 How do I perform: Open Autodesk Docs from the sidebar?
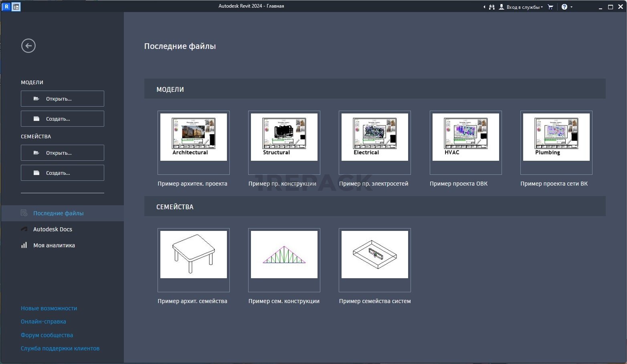[x=53, y=229]
